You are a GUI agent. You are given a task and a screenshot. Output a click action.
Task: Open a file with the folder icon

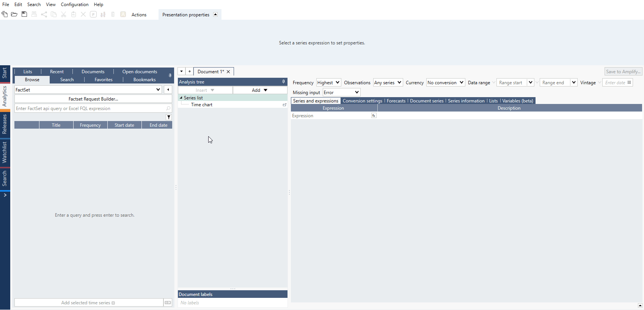[14, 14]
